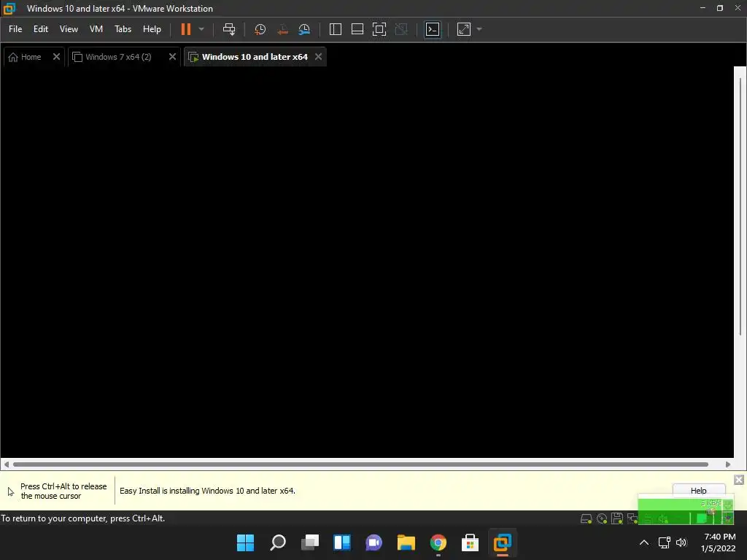Expand the power options dropdown arrow
Viewport: 747px width, 560px height.
tap(201, 29)
